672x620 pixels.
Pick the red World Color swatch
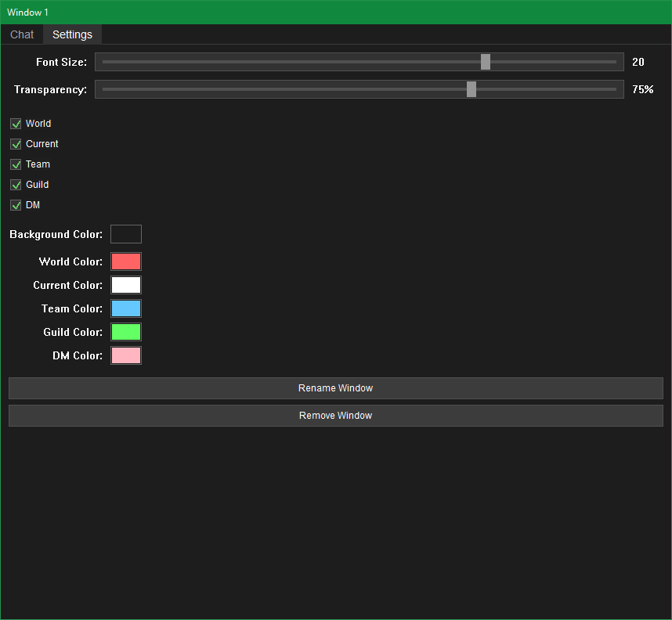126,261
